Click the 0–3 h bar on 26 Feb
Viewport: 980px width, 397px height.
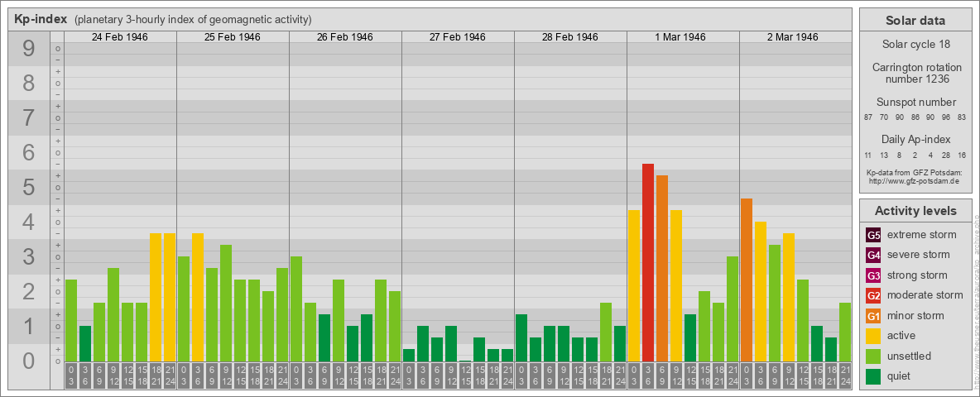(x=296, y=309)
